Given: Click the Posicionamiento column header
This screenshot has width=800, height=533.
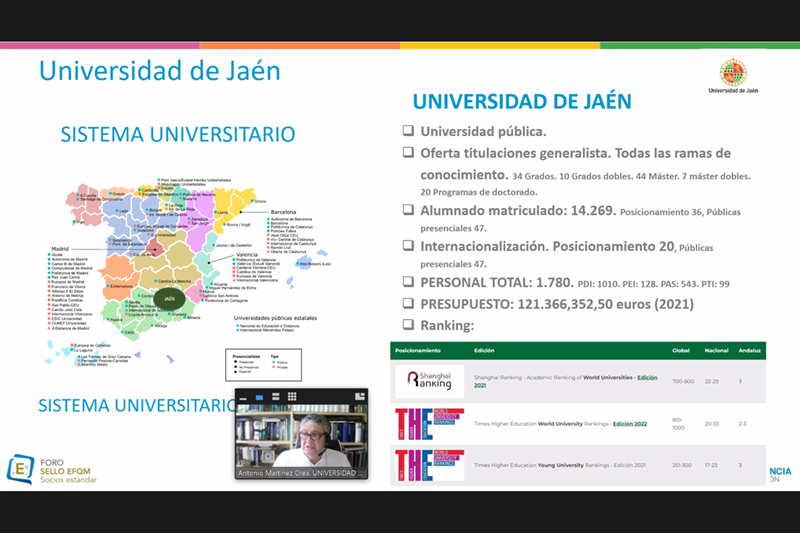Looking at the screenshot, I should tap(420, 350).
